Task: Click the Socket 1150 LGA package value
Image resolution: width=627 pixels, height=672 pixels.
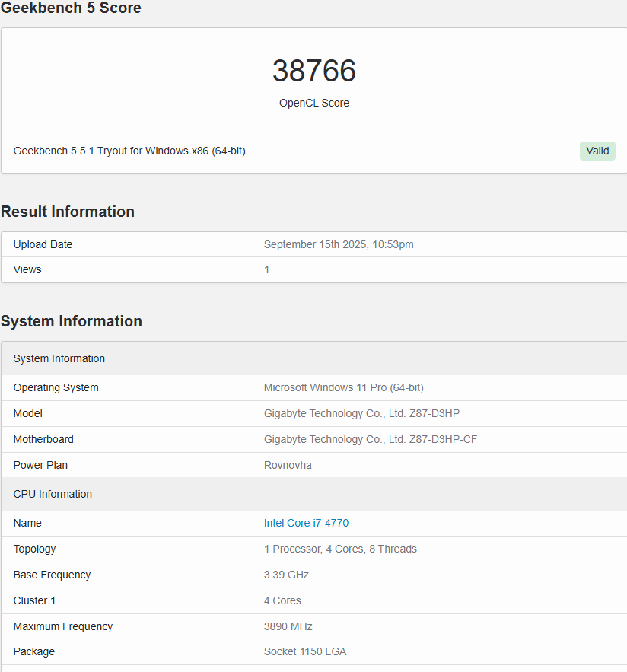Action: [x=305, y=651]
